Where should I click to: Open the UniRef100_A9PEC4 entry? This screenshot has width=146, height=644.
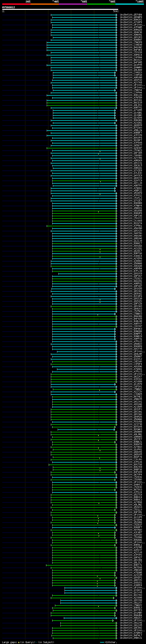click(x=131, y=55)
